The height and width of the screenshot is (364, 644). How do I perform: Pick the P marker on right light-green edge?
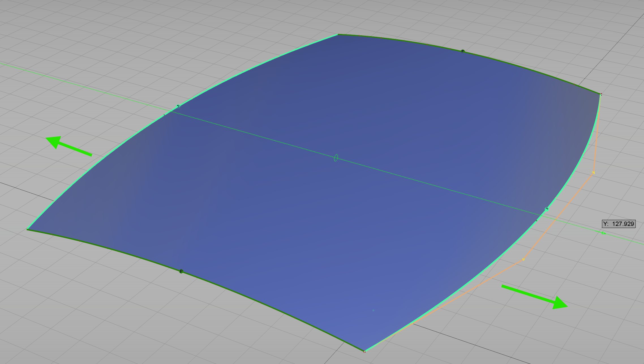[547, 209]
